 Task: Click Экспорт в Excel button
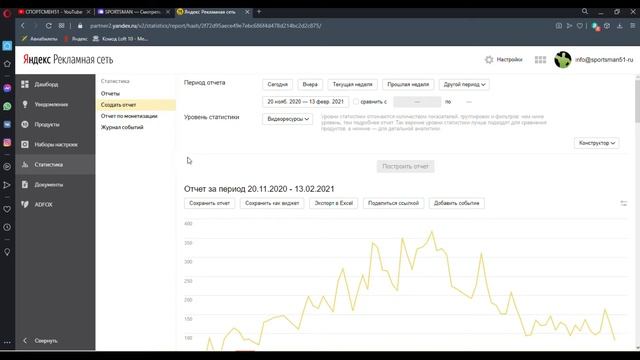tap(333, 203)
